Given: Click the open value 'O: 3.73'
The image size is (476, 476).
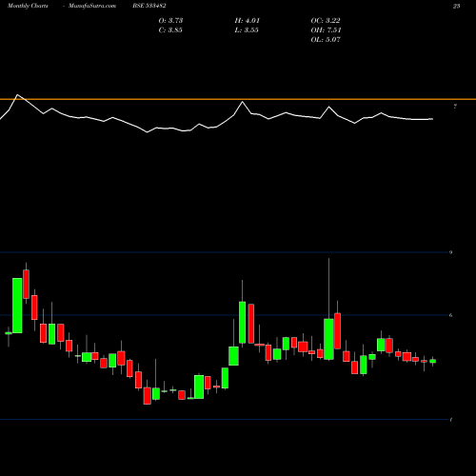Looking at the screenshot, I should coord(170,21).
